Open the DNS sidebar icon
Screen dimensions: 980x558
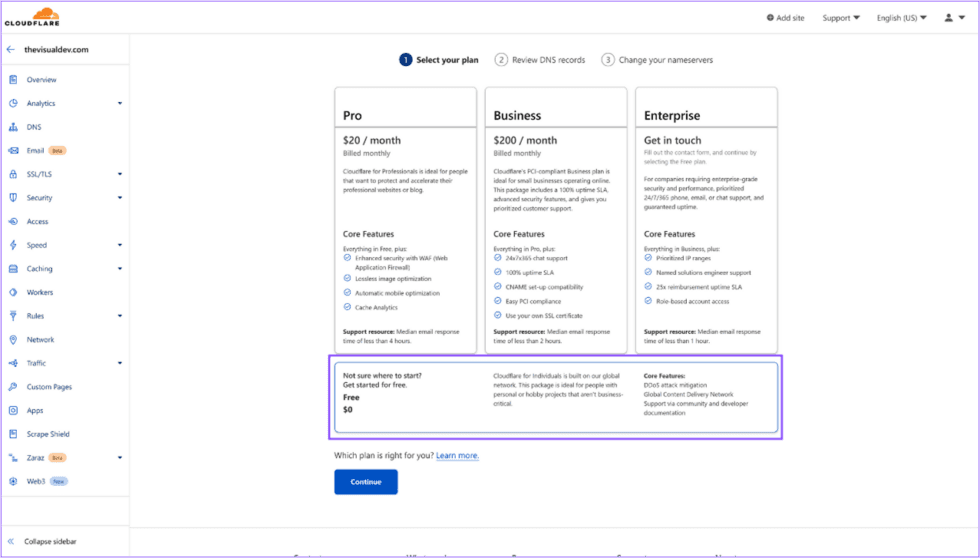(x=13, y=127)
